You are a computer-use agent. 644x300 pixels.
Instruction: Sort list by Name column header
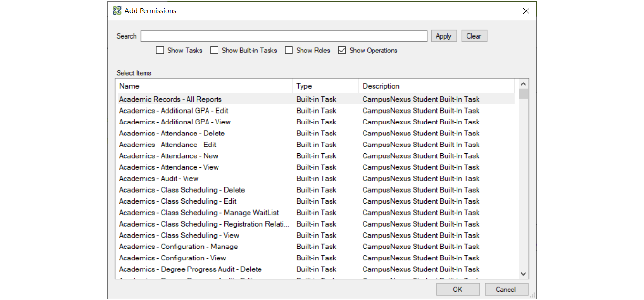point(204,86)
